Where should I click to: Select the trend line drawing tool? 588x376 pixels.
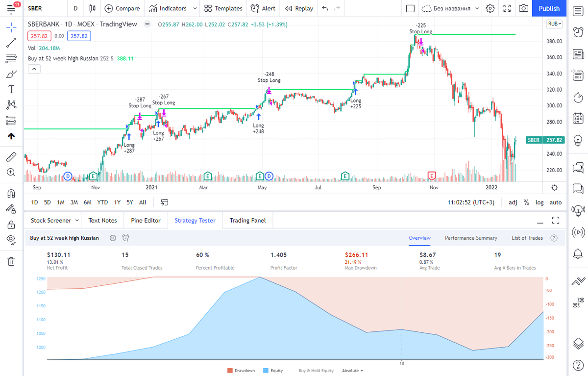(x=11, y=43)
